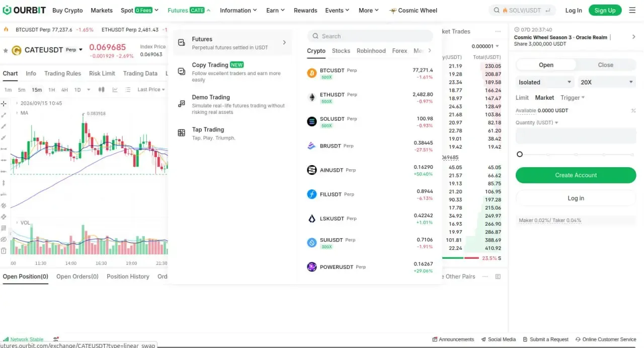Open the hamburger menu icon
The height and width of the screenshot is (348, 644).
coord(632,10)
